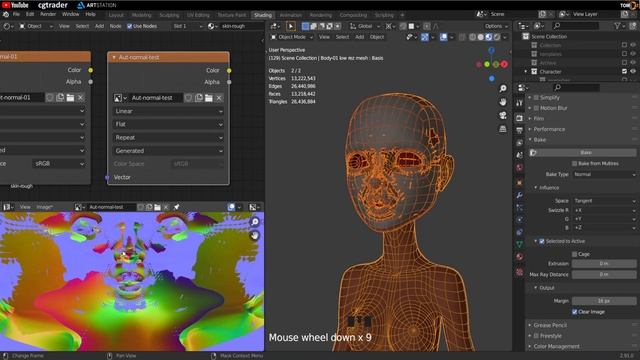Click zoom icon in the image editor
The height and width of the screenshot is (360, 640).
[x=255, y=222]
